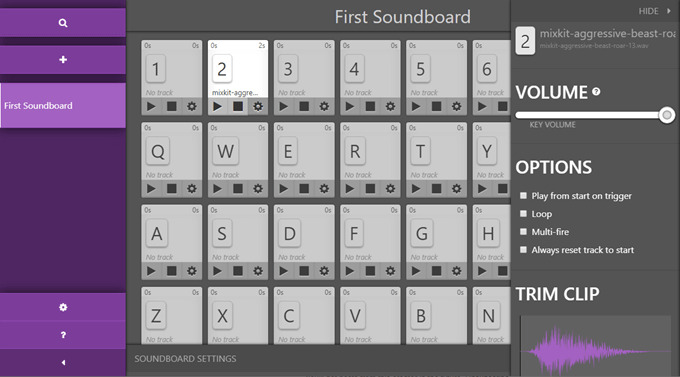Click the play icon on key Q
The height and width of the screenshot is (377, 680).
click(x=151, y=189)
